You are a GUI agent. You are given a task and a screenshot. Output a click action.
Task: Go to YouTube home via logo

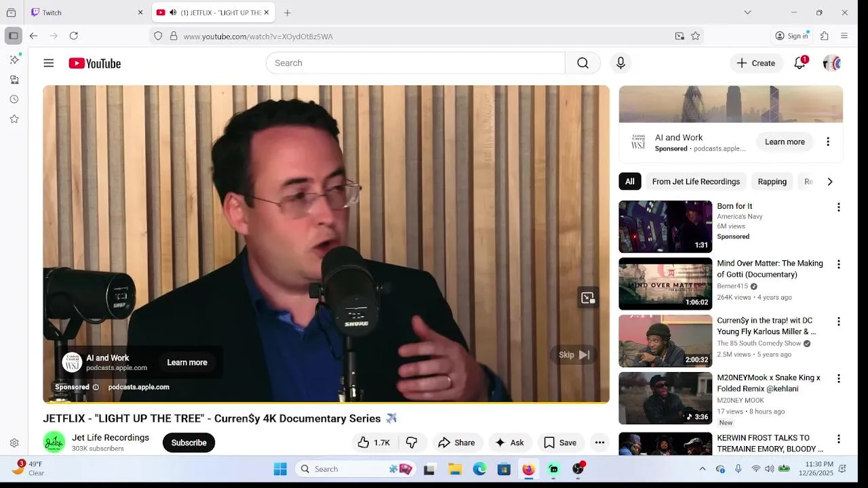(x=94, y=63)
